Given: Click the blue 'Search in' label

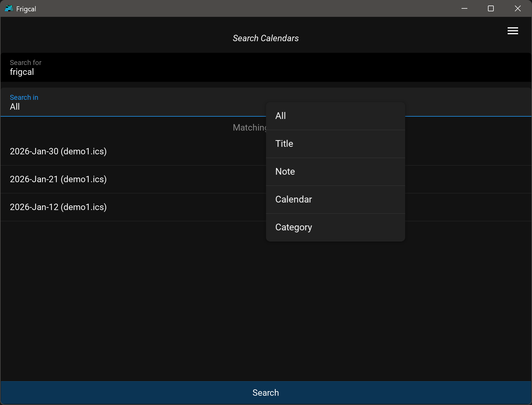Looking at the screenshot, I should click(24, 97).
